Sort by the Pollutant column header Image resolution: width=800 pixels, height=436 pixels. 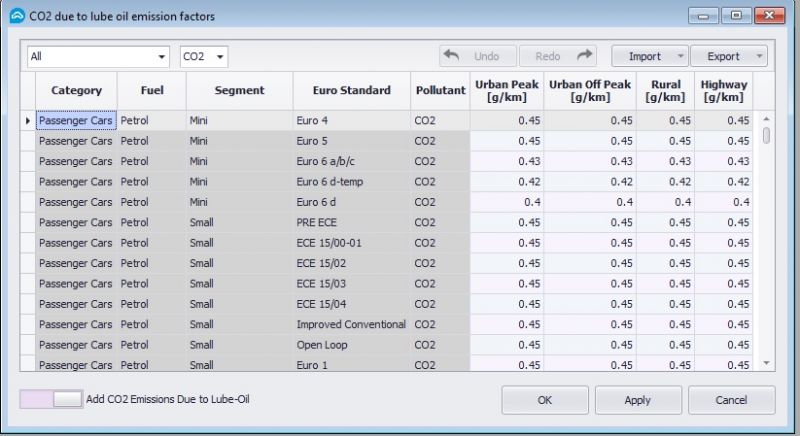tap(440, 91)
